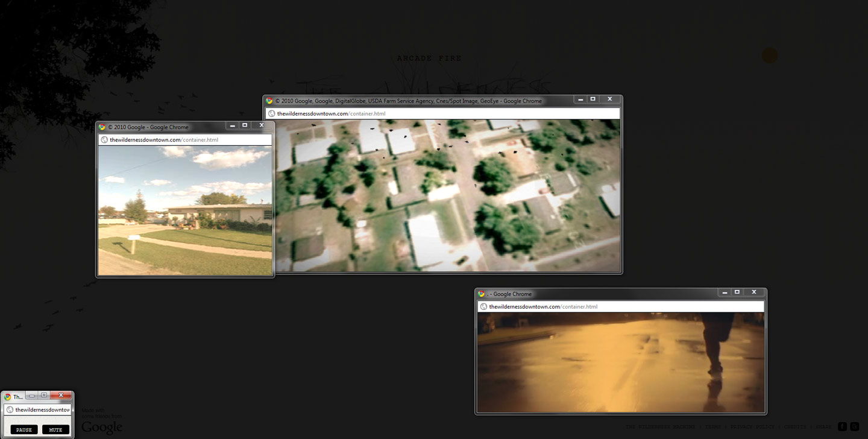Focus the address bar of the street view window
This screenshot has height=439, width=868.
click(185, 140)
